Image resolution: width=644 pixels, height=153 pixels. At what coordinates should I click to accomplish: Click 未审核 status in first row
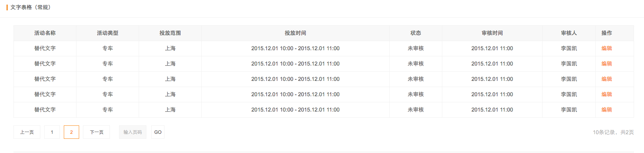(x=416, y=48)
